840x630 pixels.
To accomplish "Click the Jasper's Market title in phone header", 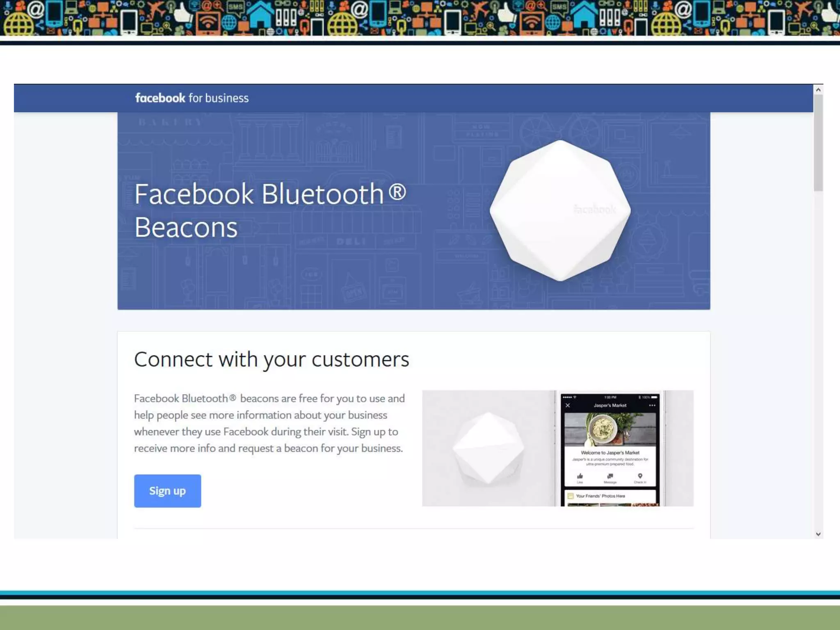I will (610, 405).
